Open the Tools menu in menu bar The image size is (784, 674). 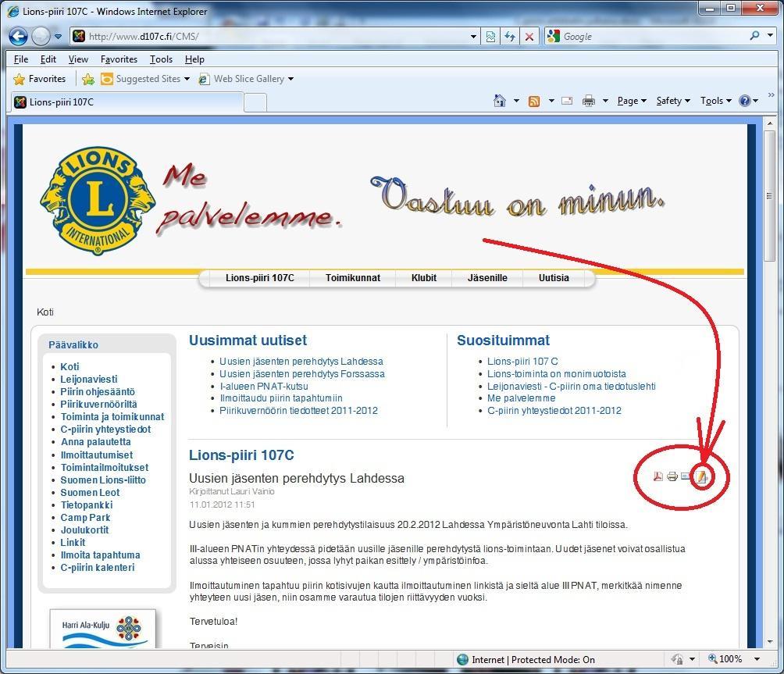tap(161, 59)
